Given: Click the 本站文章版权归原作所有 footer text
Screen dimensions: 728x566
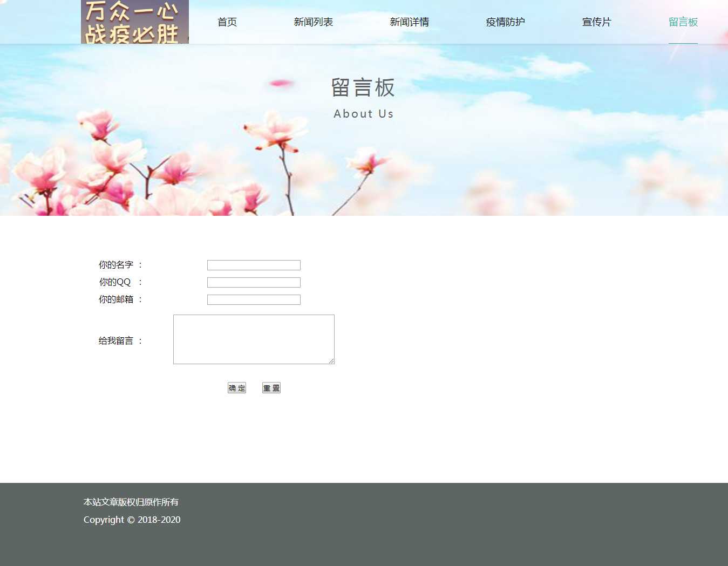Looking at the screenshot, I should click(131, 502).
